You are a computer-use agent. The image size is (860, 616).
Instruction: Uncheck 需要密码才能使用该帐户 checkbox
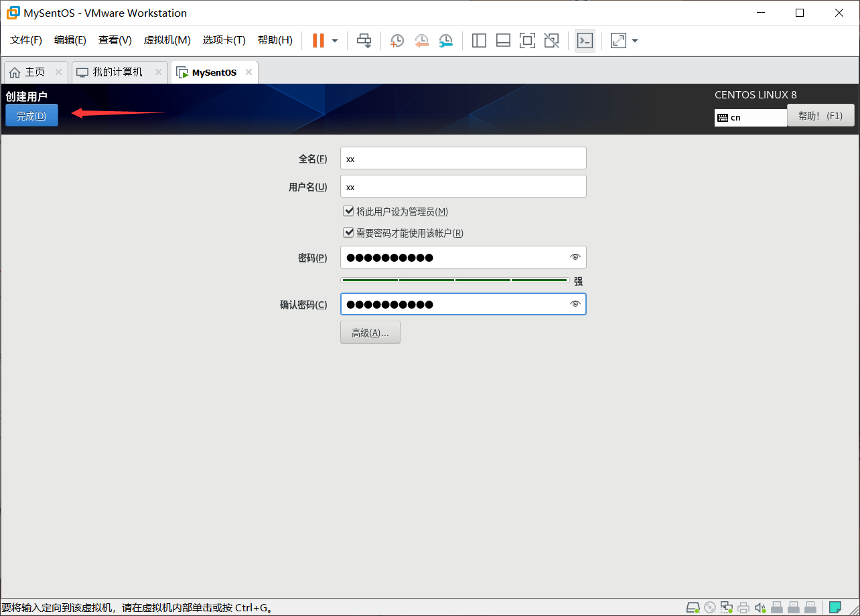click(x=348, y=232)
